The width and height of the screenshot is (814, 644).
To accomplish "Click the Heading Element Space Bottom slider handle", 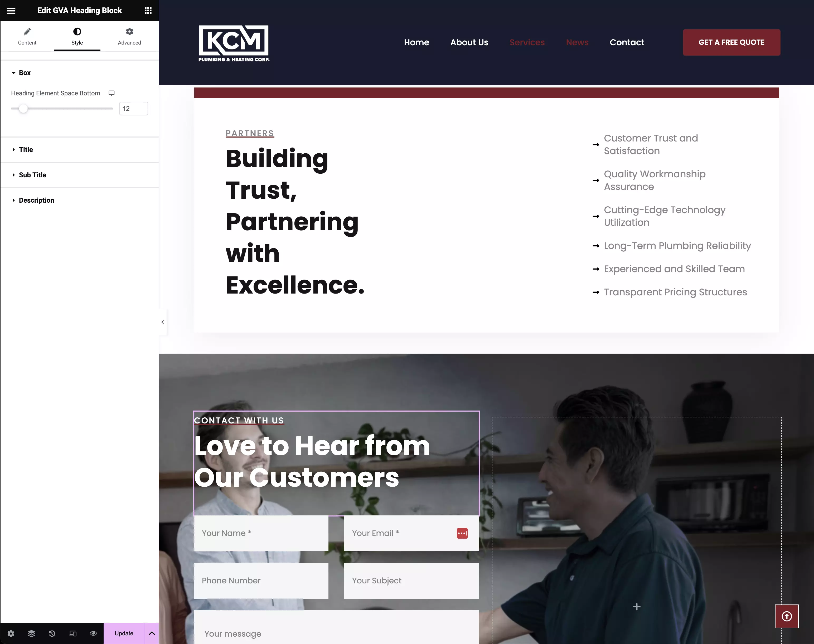I will point(23,109).
